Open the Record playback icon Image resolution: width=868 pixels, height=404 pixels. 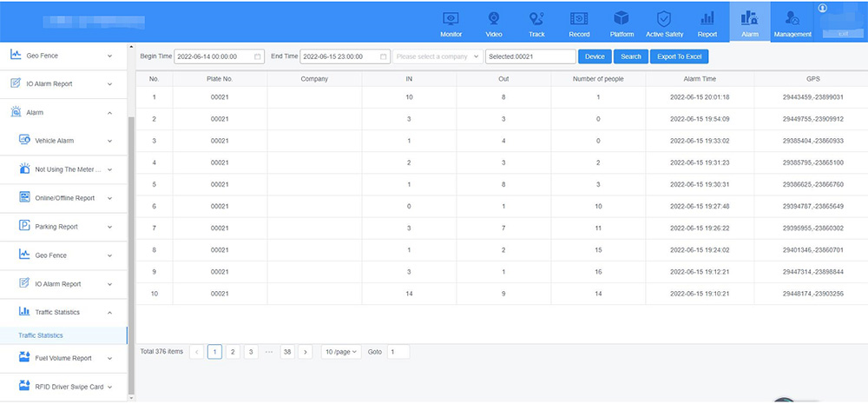pos(579,19)
